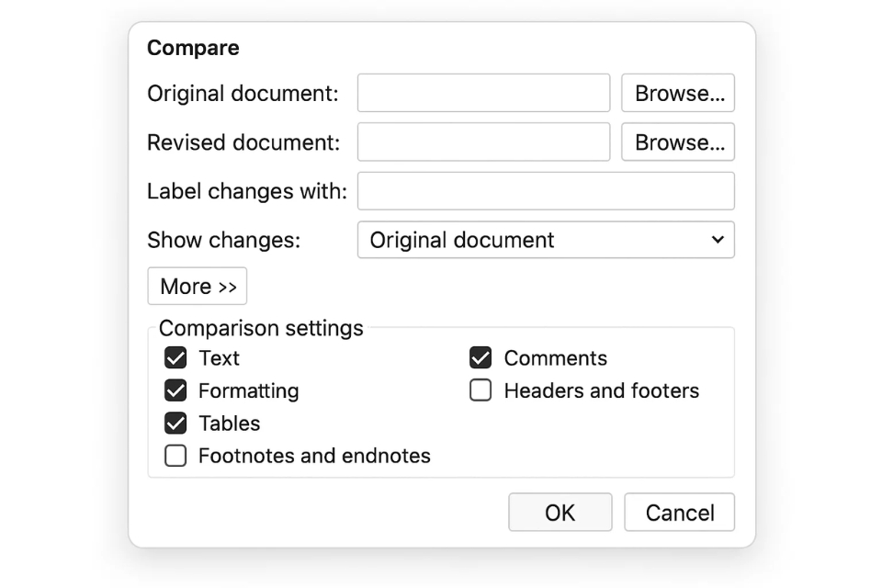
Task: Enable the Headers and footers checkbox
Action: click(x=481, y=390)
